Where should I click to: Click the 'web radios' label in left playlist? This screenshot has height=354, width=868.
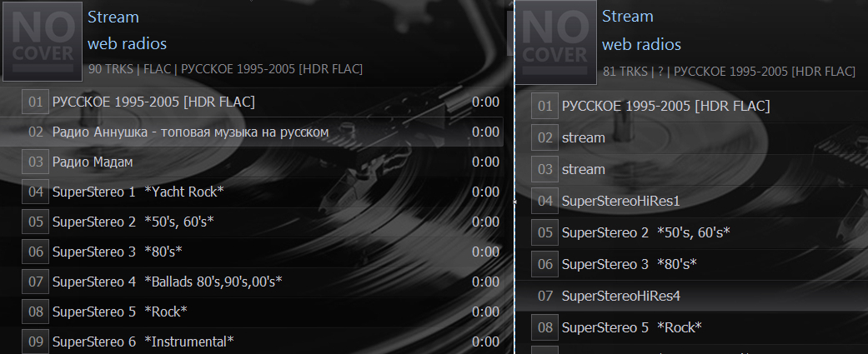[127, 43]
